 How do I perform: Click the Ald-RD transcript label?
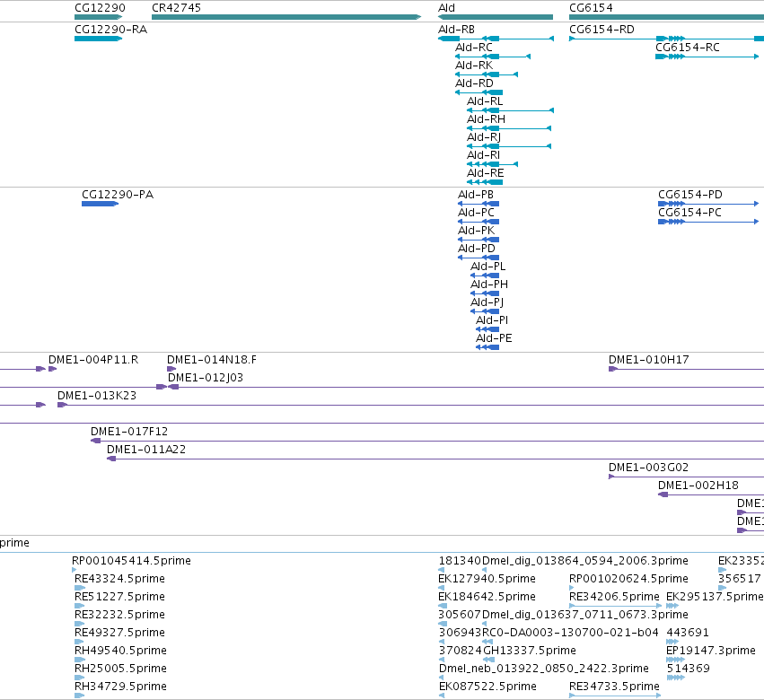474,83
